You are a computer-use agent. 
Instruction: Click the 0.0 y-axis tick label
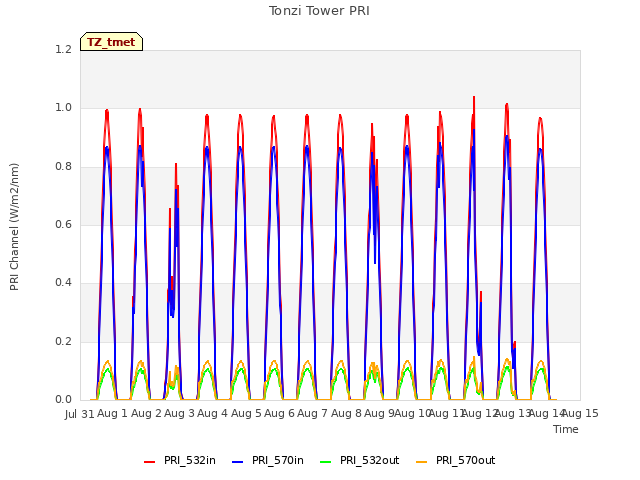tap(64, 400)
